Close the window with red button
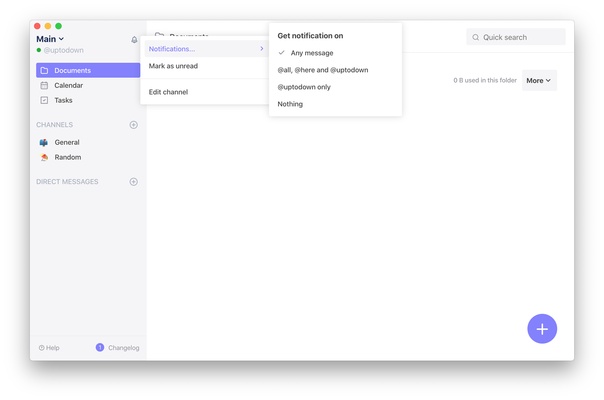The width and height of the screenshot is (604, 400). 37,26
